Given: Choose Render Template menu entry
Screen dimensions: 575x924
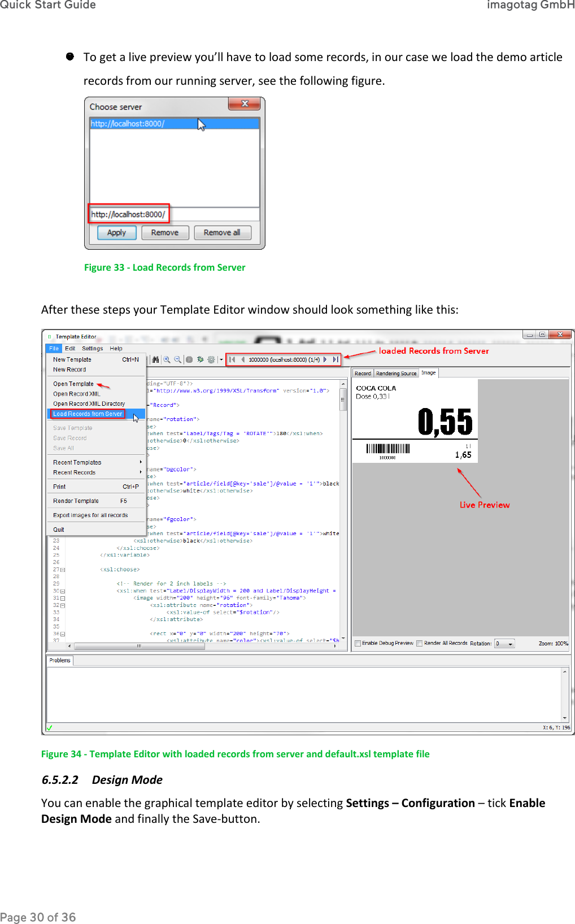Looking at the screenshot, I should [96, 501].
